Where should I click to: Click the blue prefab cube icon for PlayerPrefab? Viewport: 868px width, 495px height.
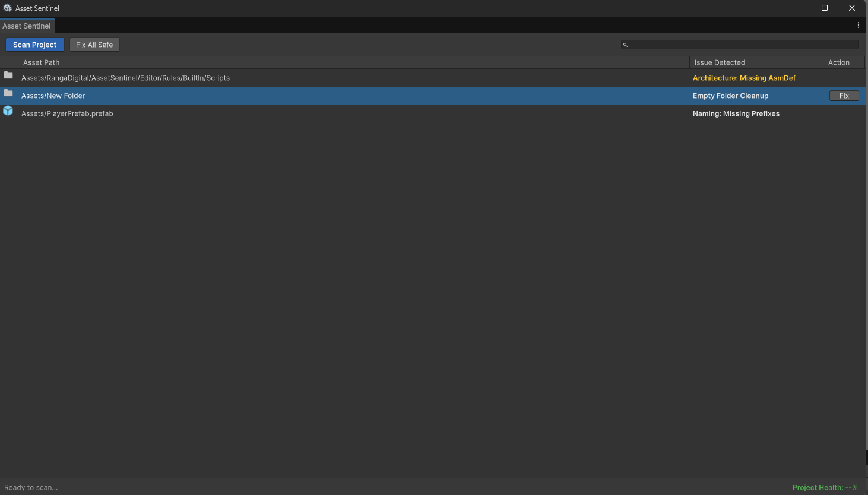8,111
